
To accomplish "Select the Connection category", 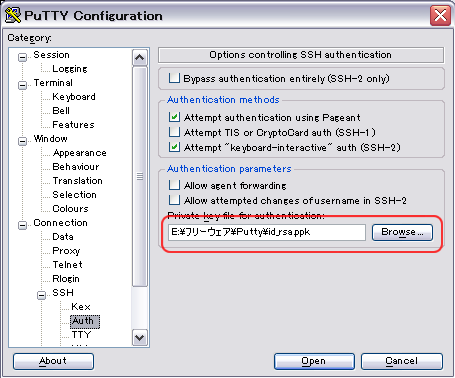I will (60, 223).
